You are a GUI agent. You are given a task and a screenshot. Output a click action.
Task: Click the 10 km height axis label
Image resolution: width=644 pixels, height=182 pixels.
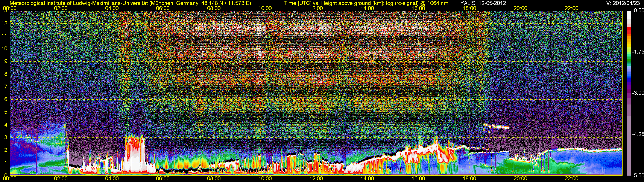tap(5, 49)
